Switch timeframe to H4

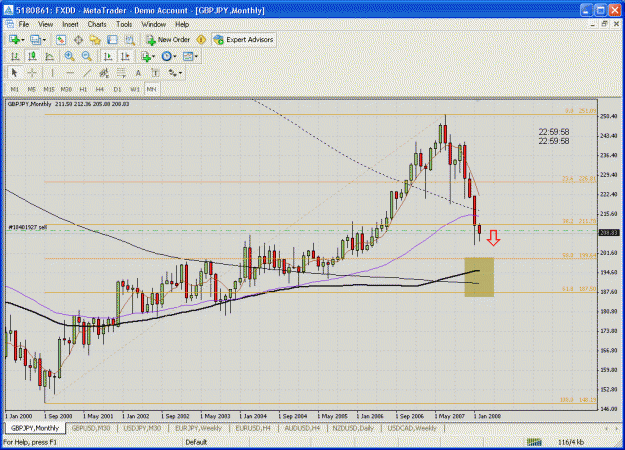click(100, 89)
